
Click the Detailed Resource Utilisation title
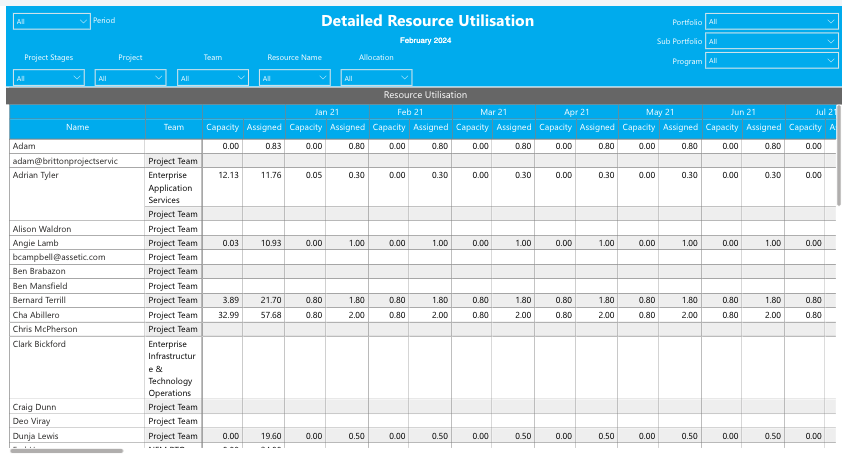coord(427,21)
